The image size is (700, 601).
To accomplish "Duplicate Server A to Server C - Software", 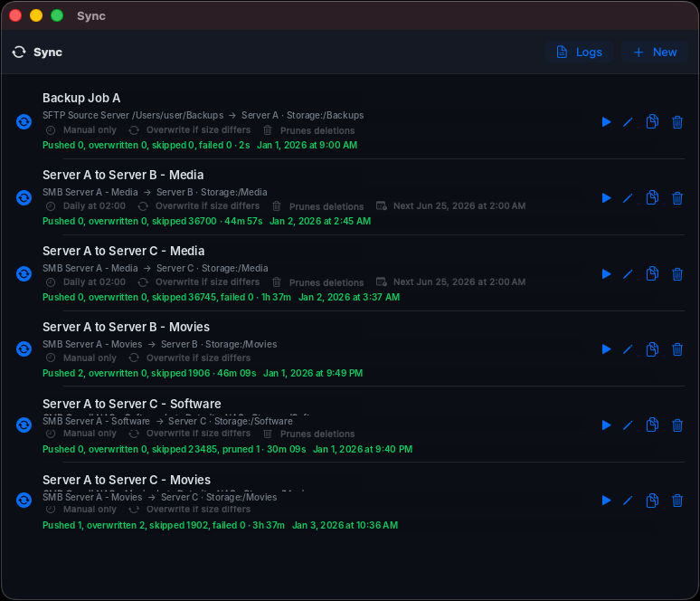I will pyautogui.click(x=652, y=425).
